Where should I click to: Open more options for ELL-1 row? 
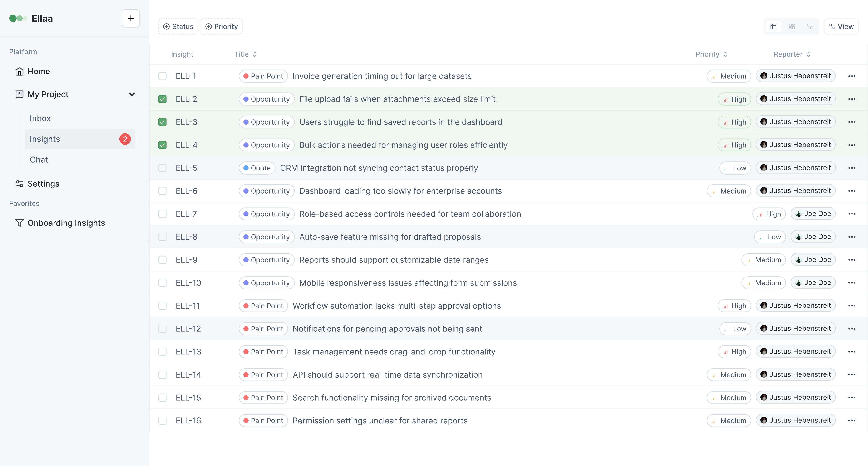click(852, 76)
